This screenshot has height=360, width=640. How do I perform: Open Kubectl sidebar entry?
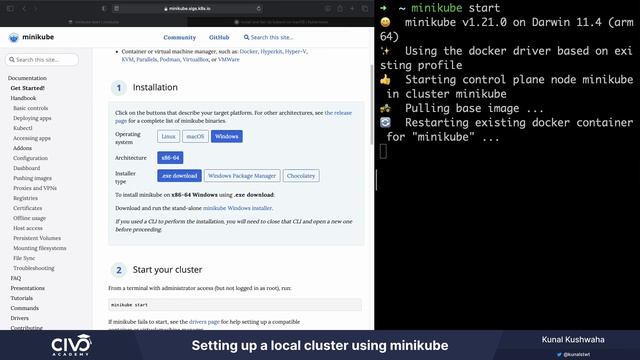click(x=22, y=128)
